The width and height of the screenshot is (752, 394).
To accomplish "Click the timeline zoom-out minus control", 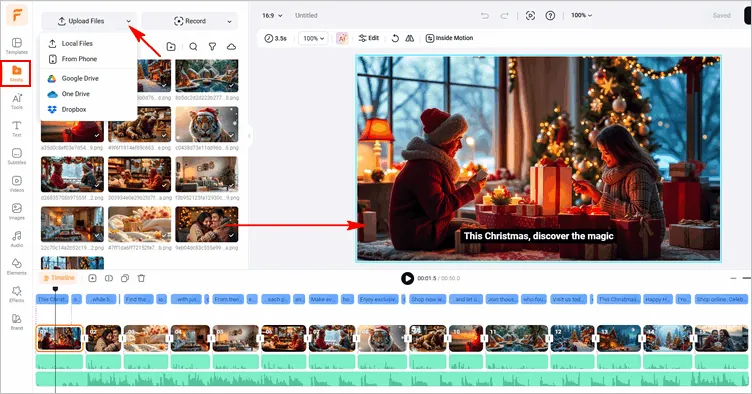I will (733, 278).
